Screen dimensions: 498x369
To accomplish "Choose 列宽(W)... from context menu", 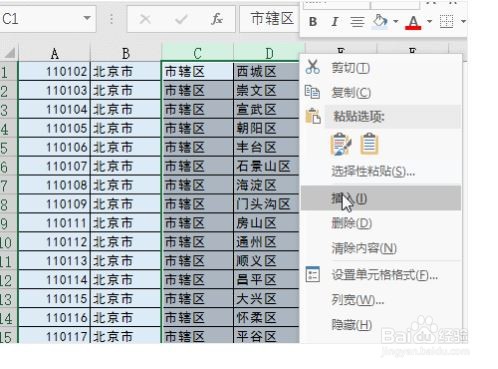I will click(x=358, y=300).
